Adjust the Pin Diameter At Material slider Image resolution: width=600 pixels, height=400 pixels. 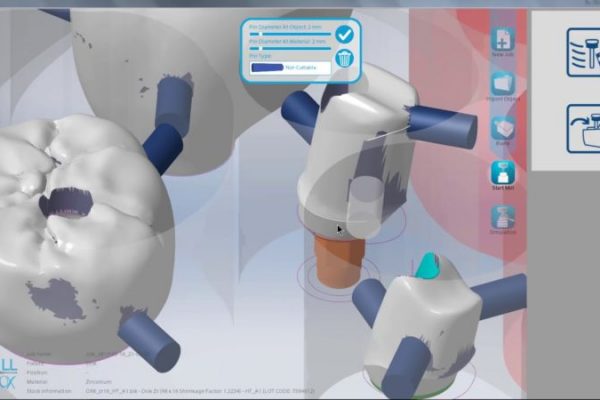(x=290, y=48)
